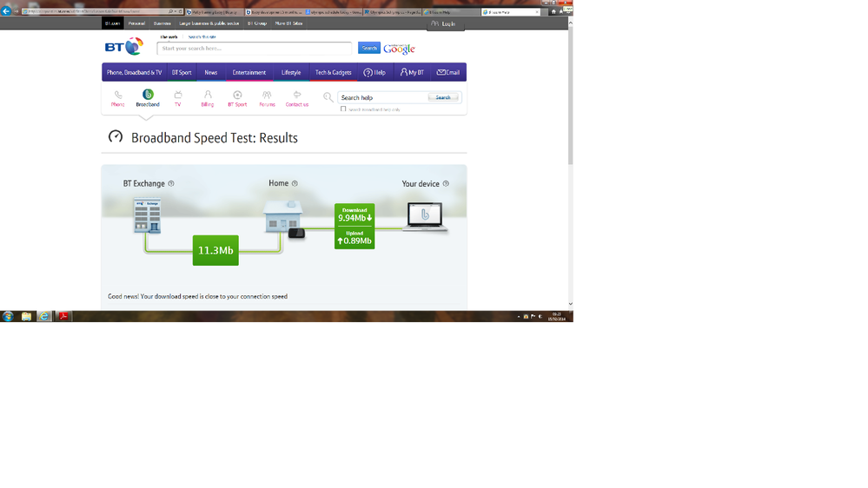Open the Business link in top bar
This screenshot has width=868, height=488.
(162, 23)
